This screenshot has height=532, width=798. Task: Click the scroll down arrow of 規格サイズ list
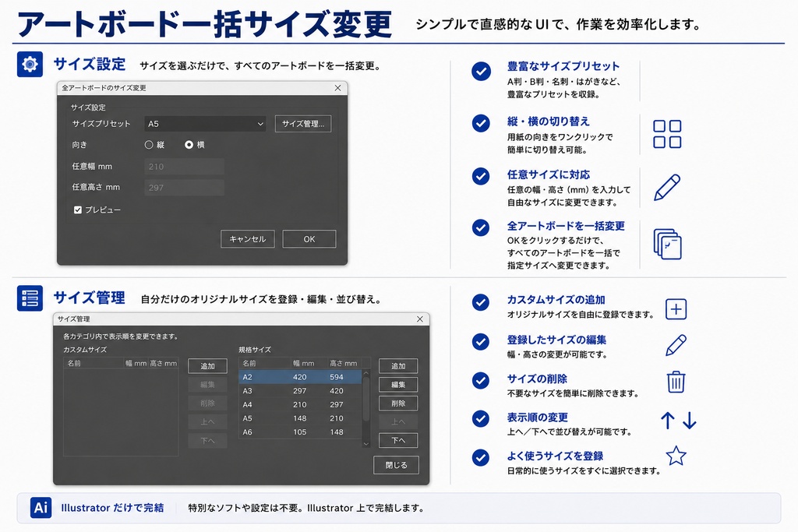[x=366, y=444]
